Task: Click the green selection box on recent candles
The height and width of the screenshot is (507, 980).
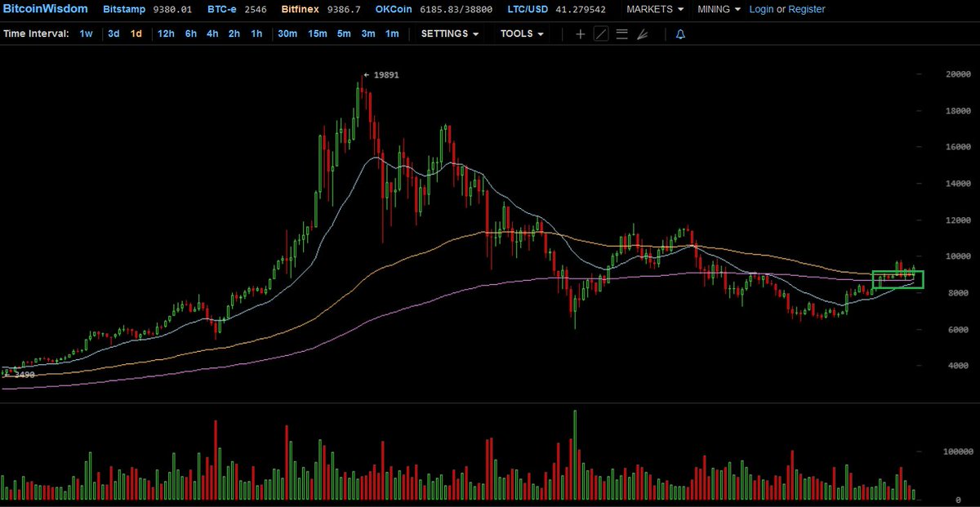Action: pyautogui.click(x=898, y=278)
